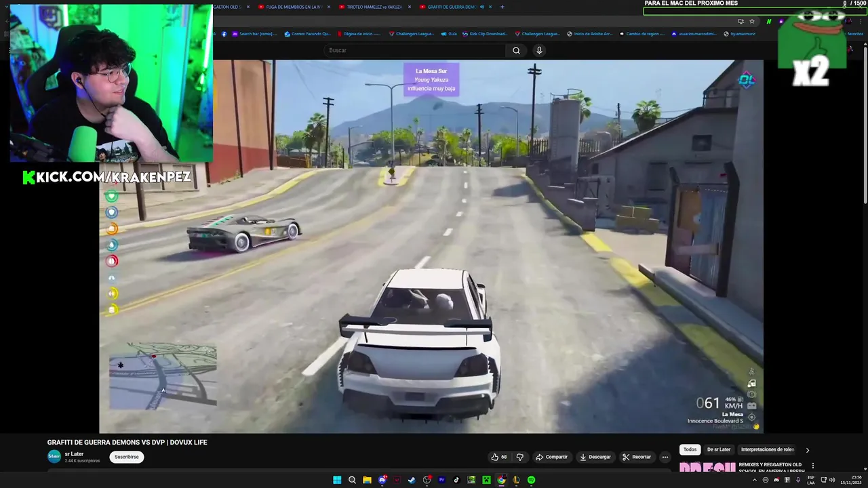This screenshot has height=488, width=868.
Task: Select the De sr Later filter chip
Action: click(x=719, y=449)
